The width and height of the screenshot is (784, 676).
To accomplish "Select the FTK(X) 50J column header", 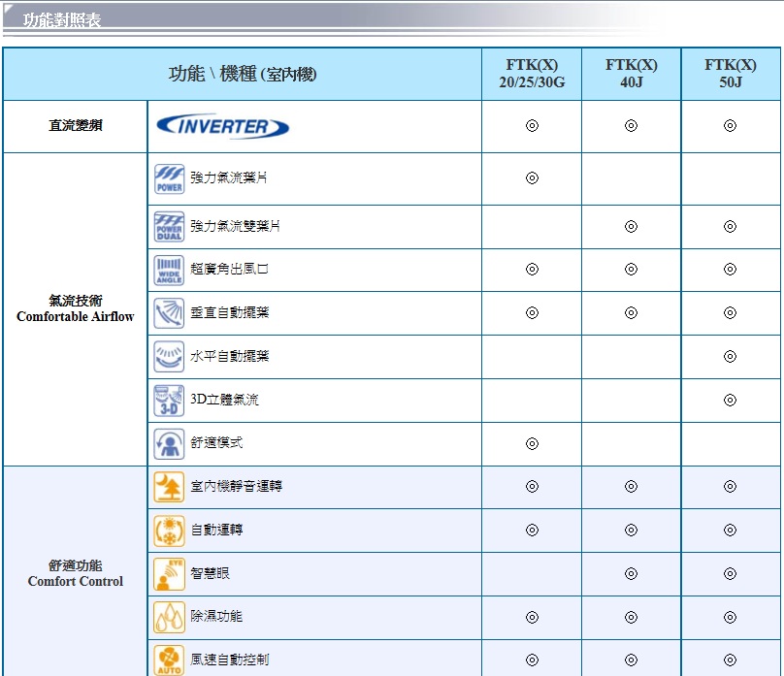I will pyautogui.click(x=731, y=74).
